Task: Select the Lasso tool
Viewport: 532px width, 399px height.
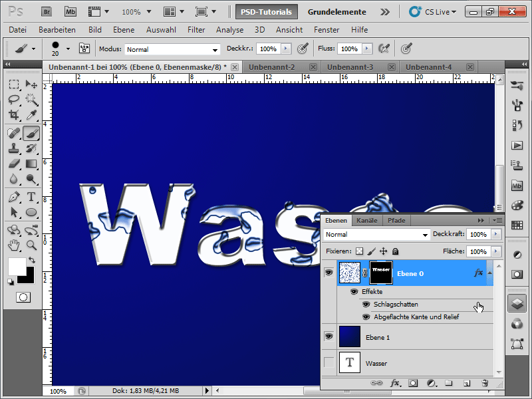Action: (14, 99)
